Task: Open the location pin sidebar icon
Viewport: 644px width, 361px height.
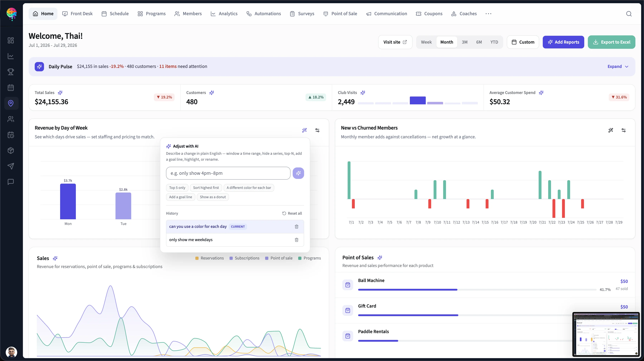Action: (11, 103)
